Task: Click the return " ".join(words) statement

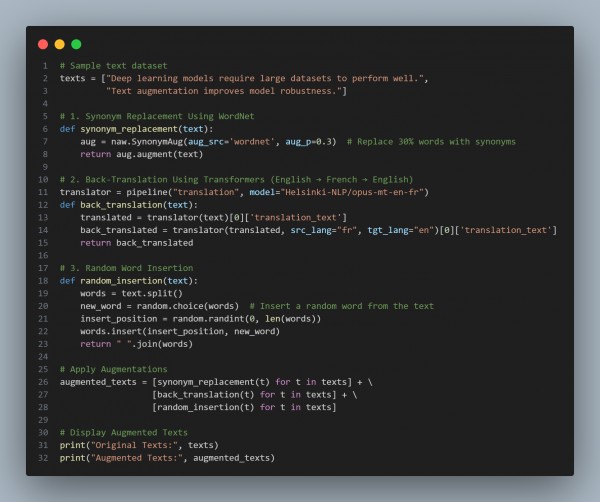Action: point(136,344)
